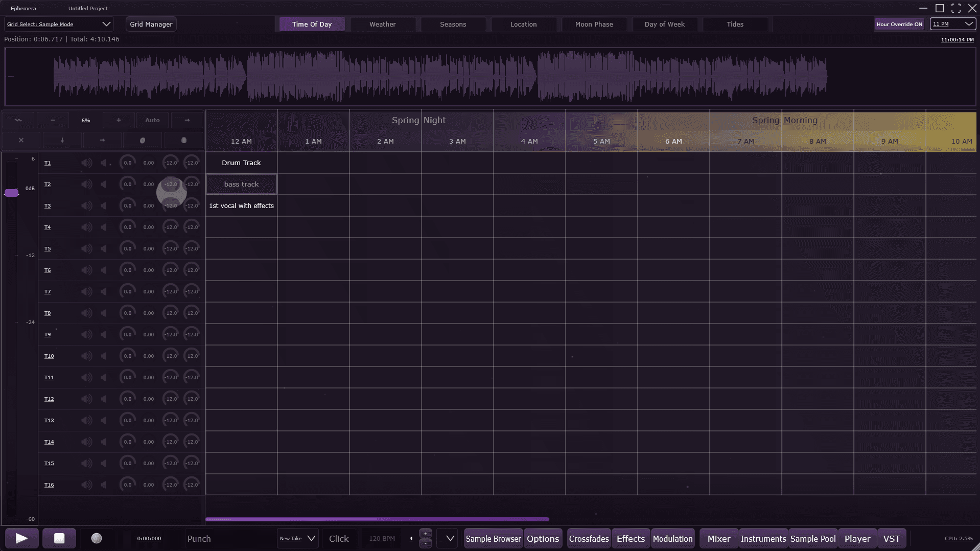Click the zoom-out minus button
Viewport: 980px width, 551px height.
point(53,120)
